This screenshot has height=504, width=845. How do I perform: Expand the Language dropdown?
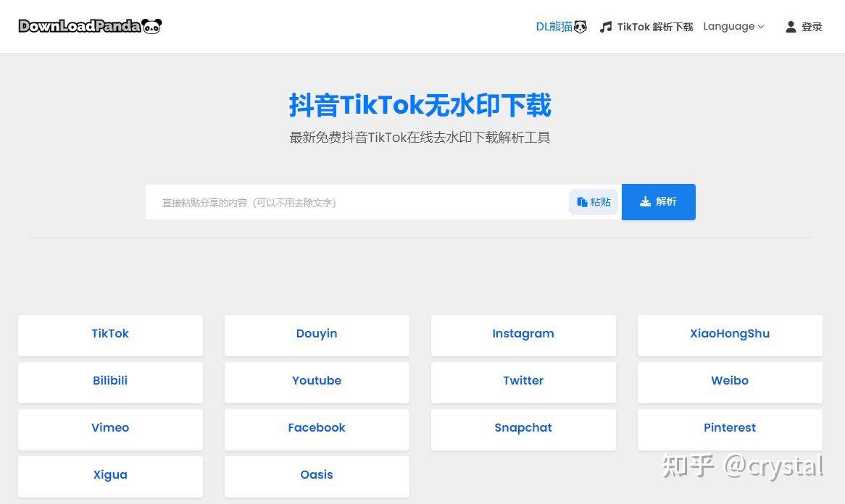pos(733,26)
